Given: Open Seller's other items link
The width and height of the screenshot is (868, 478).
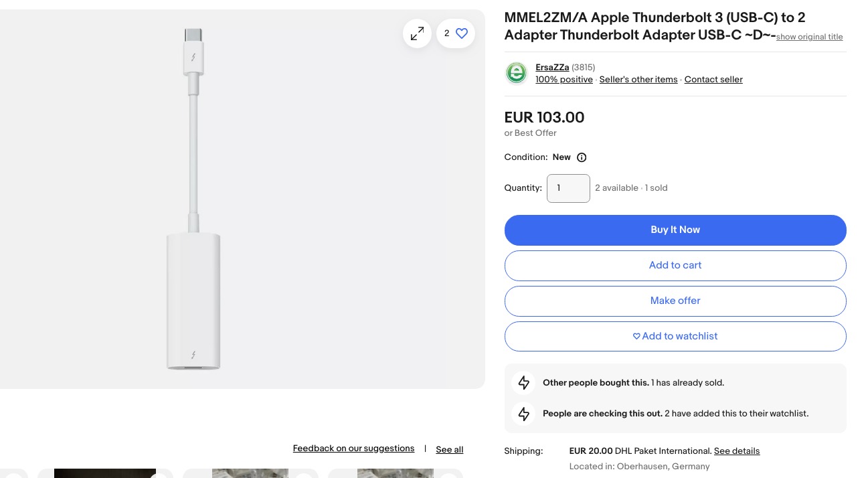Looking at the screenshot, I should point(638,80).
